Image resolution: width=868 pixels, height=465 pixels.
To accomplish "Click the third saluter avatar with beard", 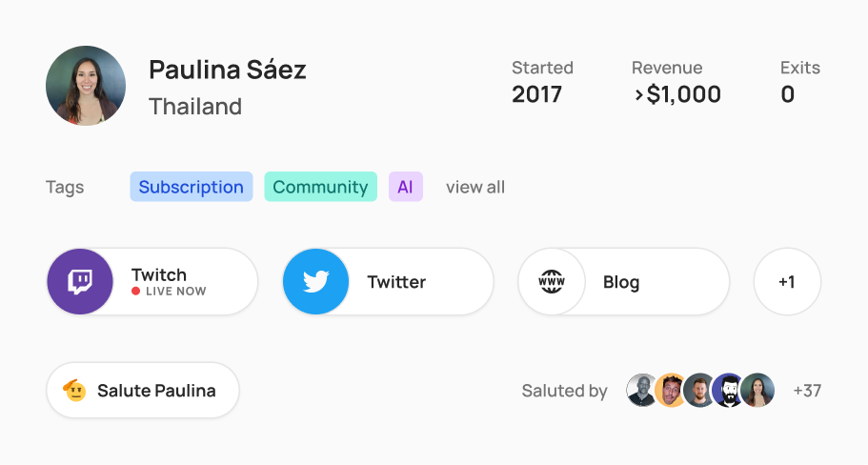I will point(699,391).
